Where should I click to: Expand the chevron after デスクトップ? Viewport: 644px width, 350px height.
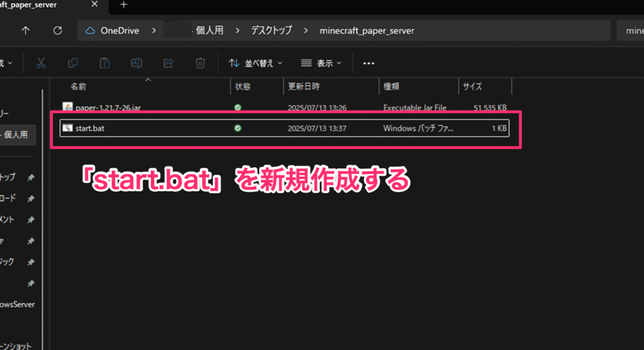pos(306,31)
